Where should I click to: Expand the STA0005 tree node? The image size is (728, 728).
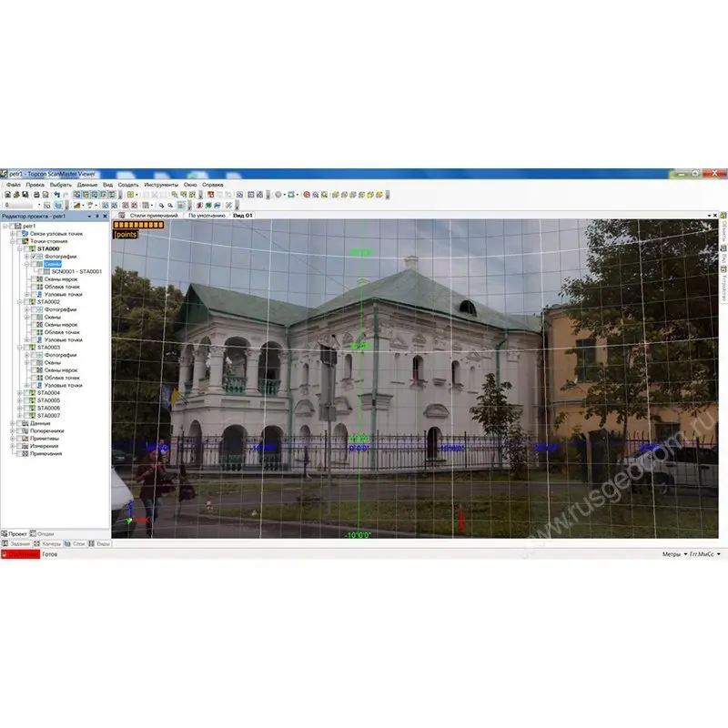[x=20, y=400]
